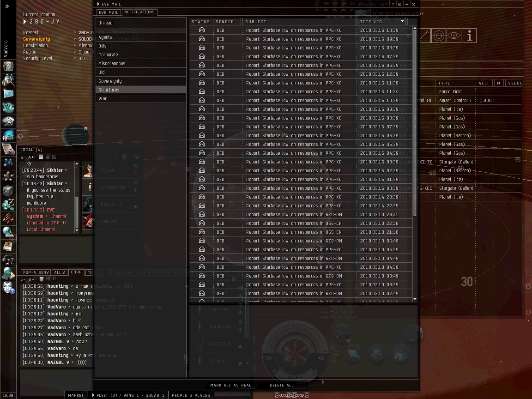Viewport: 532px width, 399px height.
Task: Open notification received 2010.03.16 10:39
Action: tap(301, 30)
